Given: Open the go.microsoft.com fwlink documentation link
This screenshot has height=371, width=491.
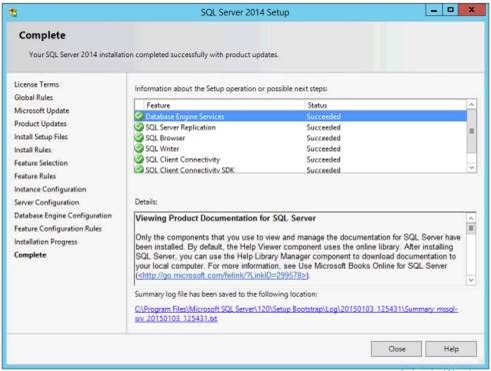Looking at the screenshot, I should 222,276.
